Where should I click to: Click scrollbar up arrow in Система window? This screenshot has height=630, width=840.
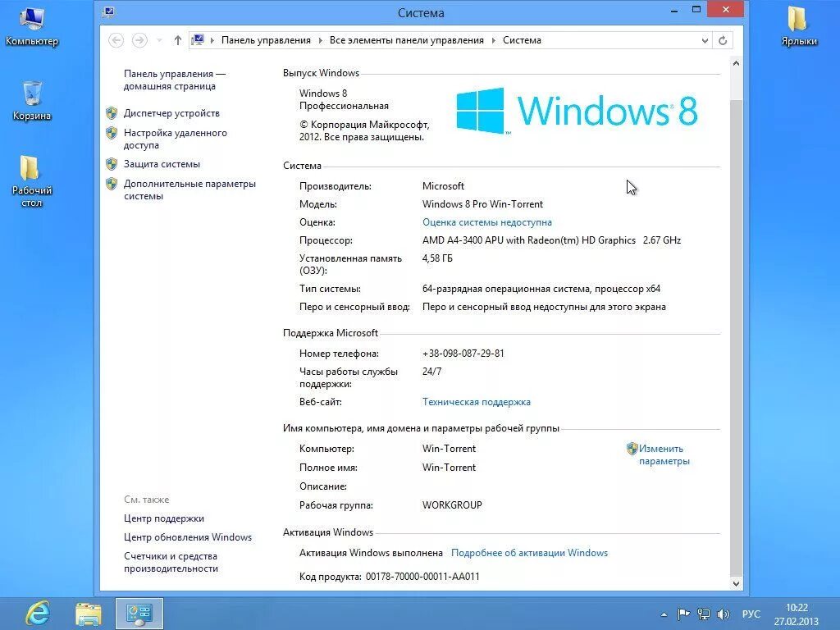(736, 63)
